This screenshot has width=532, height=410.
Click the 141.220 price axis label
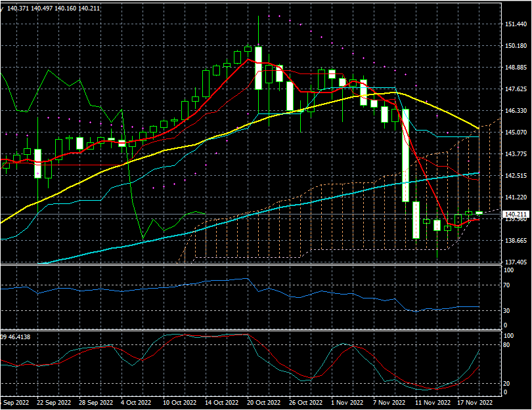(x=516, y=197)
